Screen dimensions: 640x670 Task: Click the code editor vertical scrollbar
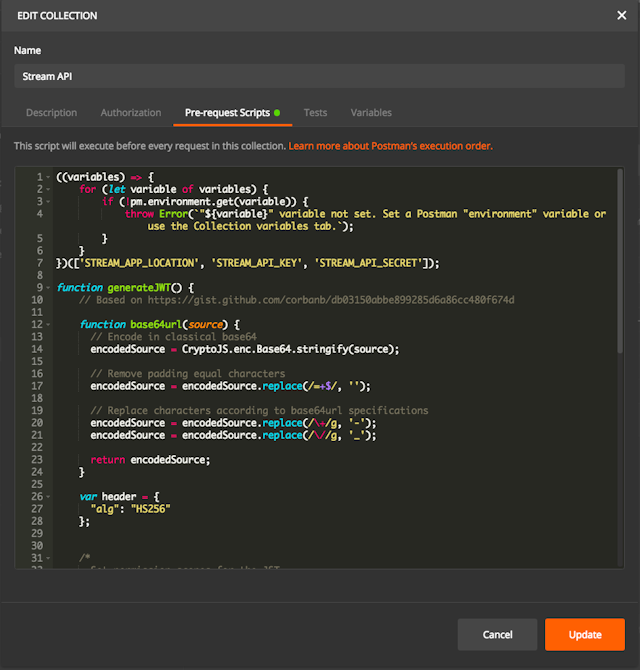[620, 260]
